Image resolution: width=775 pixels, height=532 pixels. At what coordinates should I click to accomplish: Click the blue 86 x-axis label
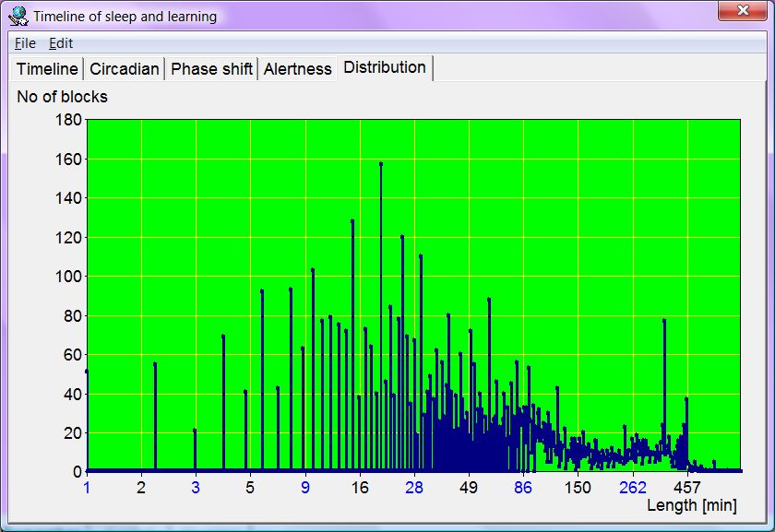(x=523, y=487)
